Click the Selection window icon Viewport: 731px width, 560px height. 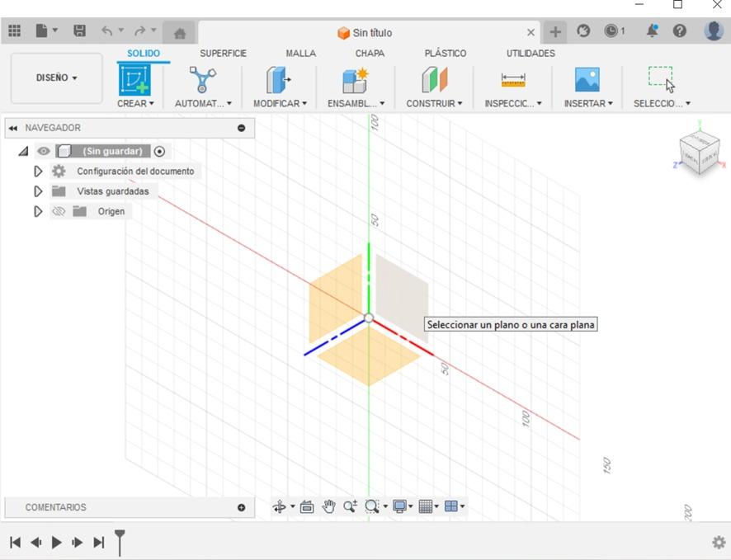[x=661, y=78]
